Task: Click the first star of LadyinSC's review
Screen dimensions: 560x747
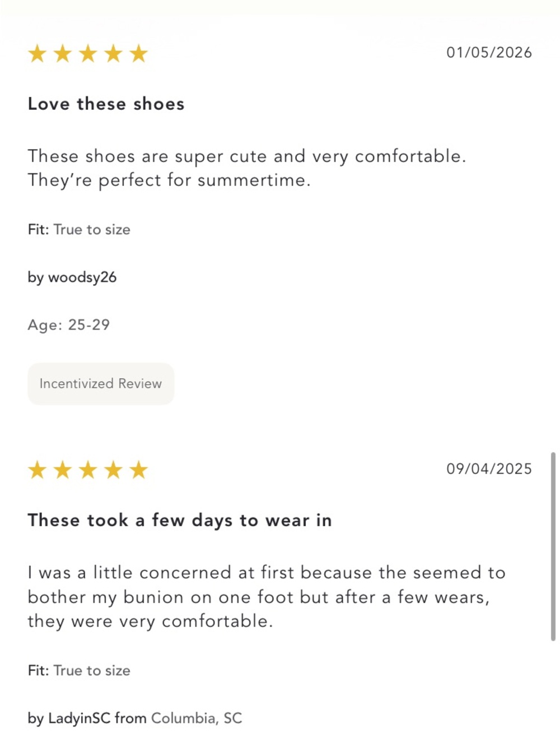Action: click(x=38, y=470)
